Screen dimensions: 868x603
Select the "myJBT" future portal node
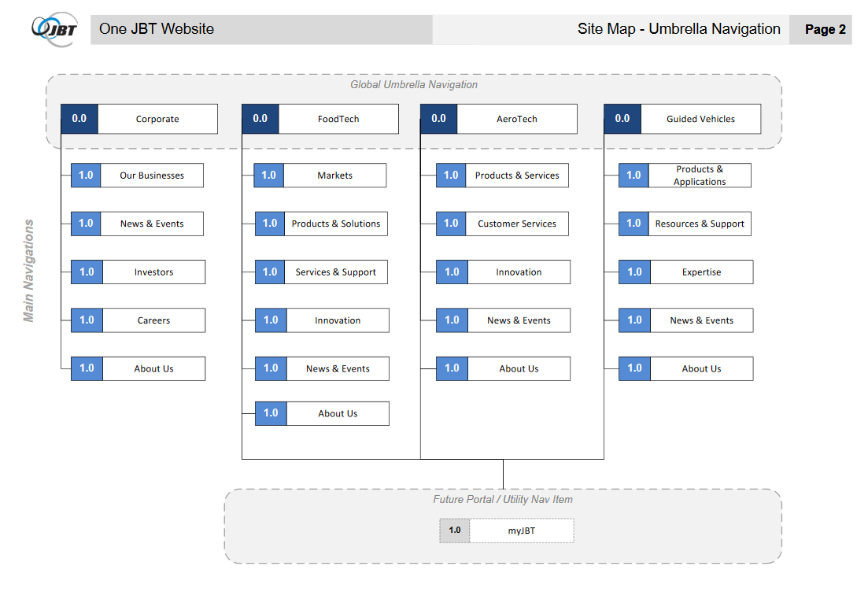tap(507, 531)
